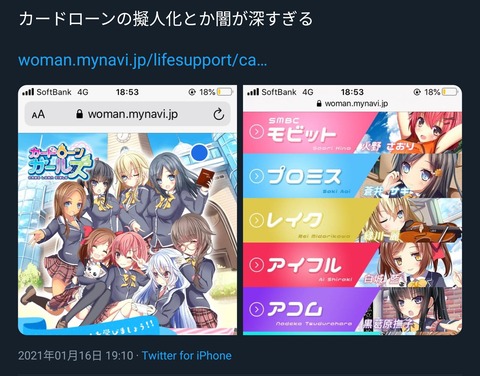The width and height of the screenshot is (480, 376).
Task: Open the left カードローンガールズ screenshot image
Action: 127,210
